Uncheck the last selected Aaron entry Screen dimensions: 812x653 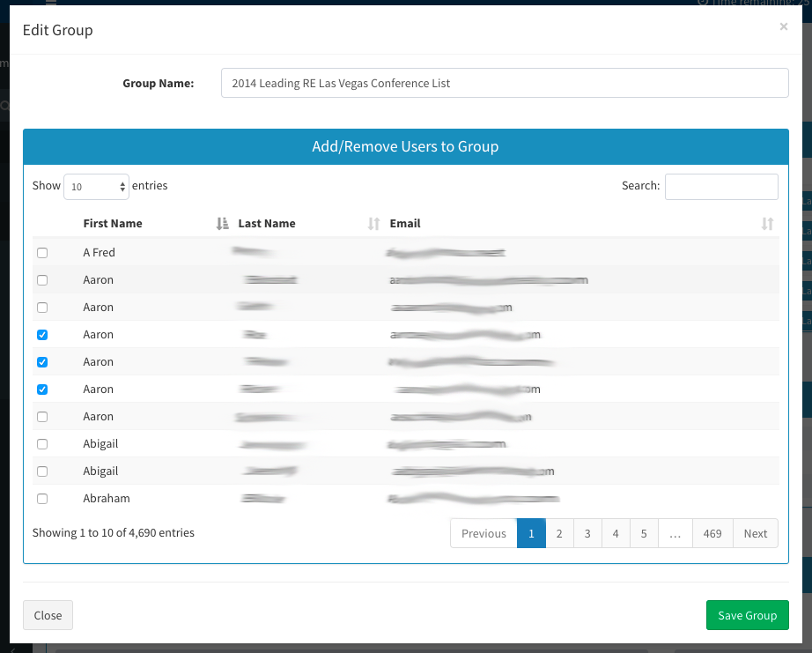pyautogui.click(x=42, y=389)
